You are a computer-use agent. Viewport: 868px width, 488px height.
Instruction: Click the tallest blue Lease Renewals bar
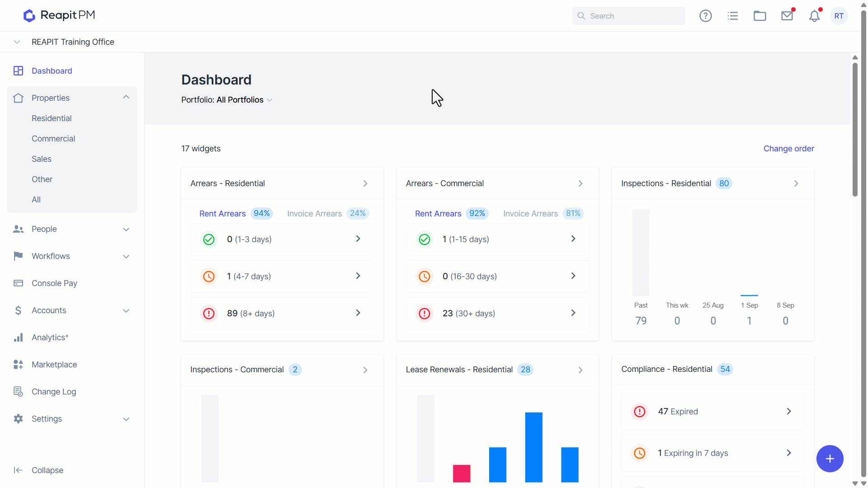click(533, 447)
